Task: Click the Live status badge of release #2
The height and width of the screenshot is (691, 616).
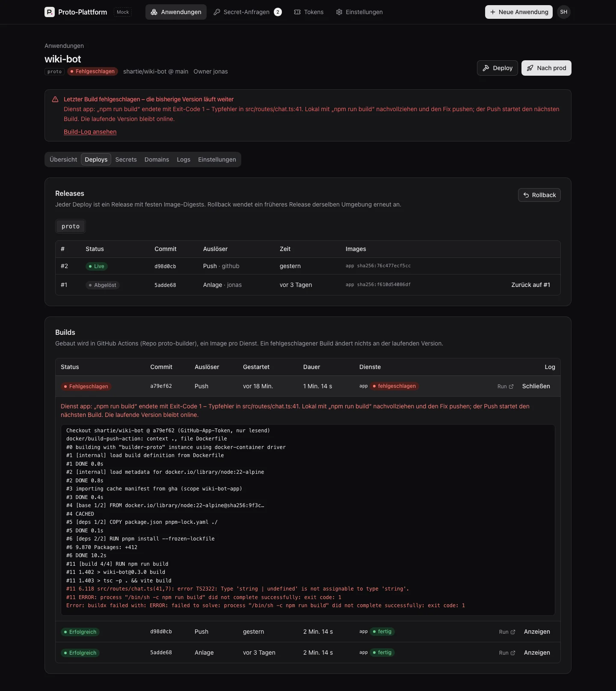Action: pos(97,266)
